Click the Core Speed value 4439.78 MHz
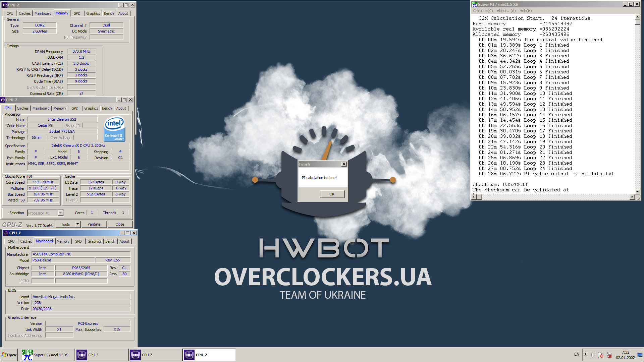The image size is (644, 362). 43,182
